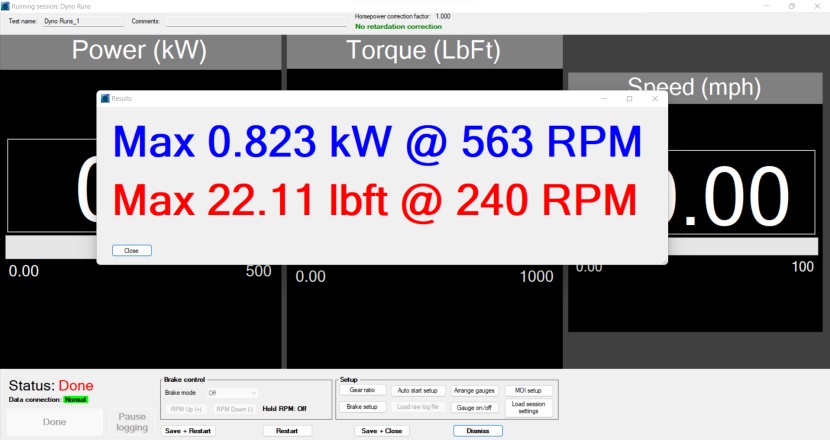Screen dimensions: 830x440
Task: Open Gear ratio setup
Action: (x=362, y=390)
